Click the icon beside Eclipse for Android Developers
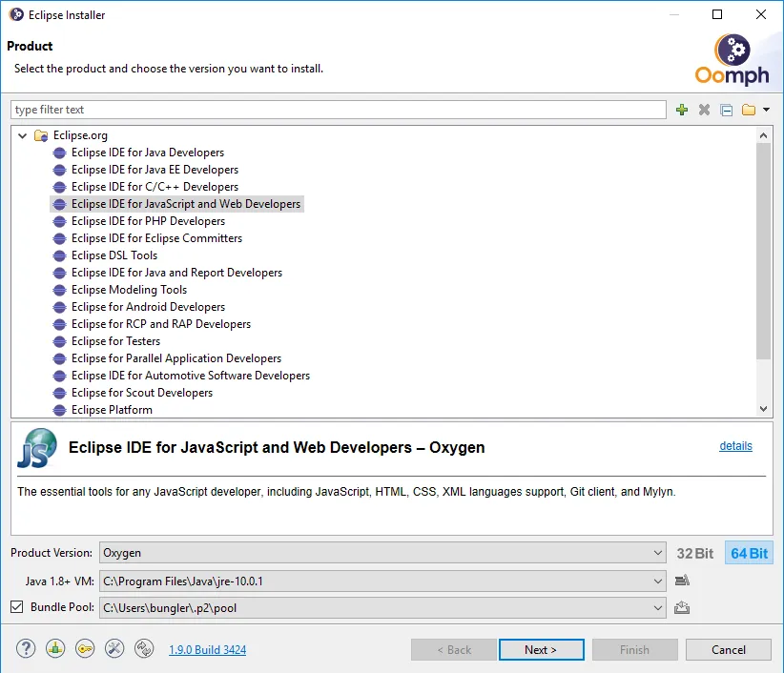This screenshot has height=673, width=784. (59, 307)
